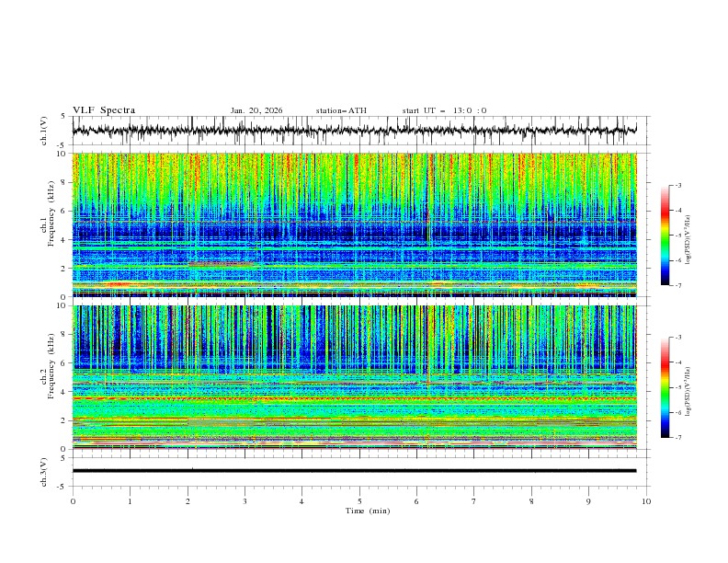Click the upper color scale bar for ch.1
This screenshot has width=728, height=563.
[665, 236]
